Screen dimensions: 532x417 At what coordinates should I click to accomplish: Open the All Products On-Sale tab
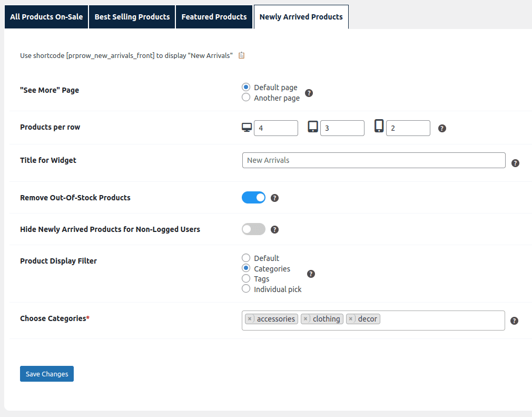[x=46, y=17]
